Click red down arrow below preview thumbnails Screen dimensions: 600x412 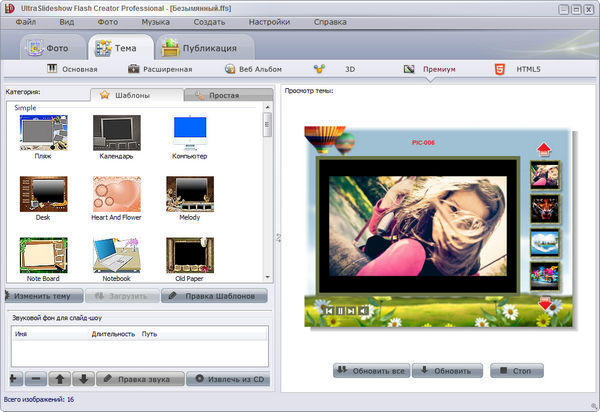545,303
